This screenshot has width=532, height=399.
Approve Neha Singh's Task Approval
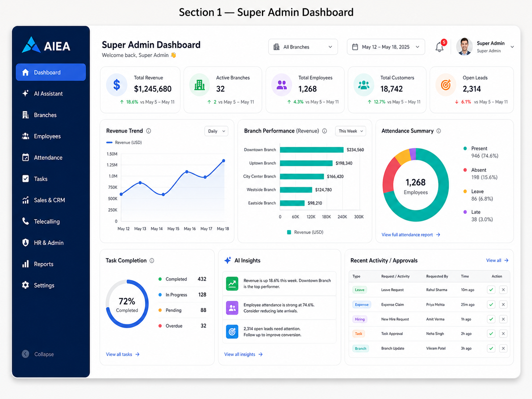tap(491, 334)
